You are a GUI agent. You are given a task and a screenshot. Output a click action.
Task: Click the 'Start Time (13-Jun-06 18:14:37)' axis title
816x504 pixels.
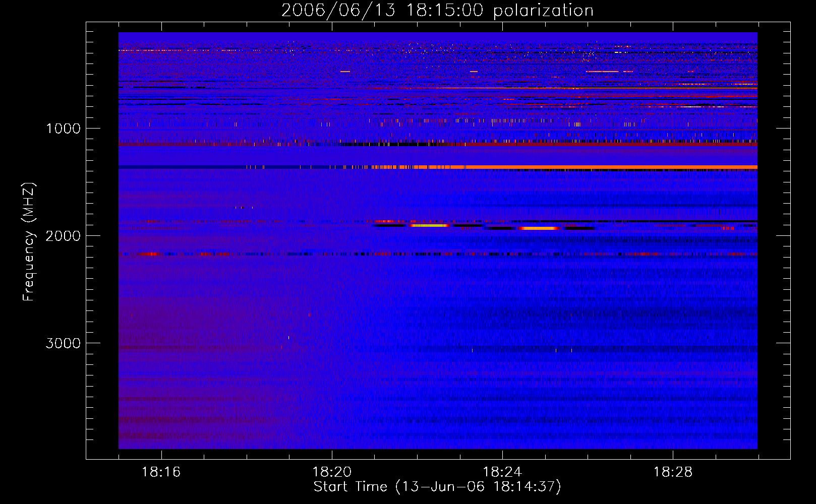437,487
